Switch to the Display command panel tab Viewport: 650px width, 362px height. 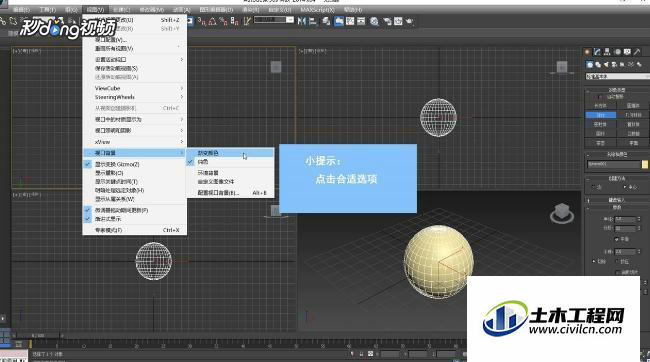[627, 52]
